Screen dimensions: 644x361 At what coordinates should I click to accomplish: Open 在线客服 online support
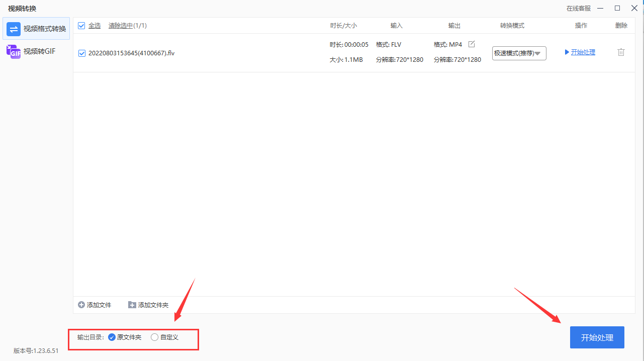(x=579, y=9)
